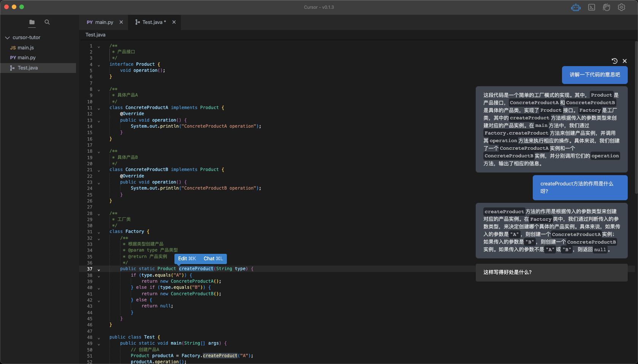This screenshot has height=364, width=638.
Task: Fold createProduct method at line 37
Action: [99, 270]
